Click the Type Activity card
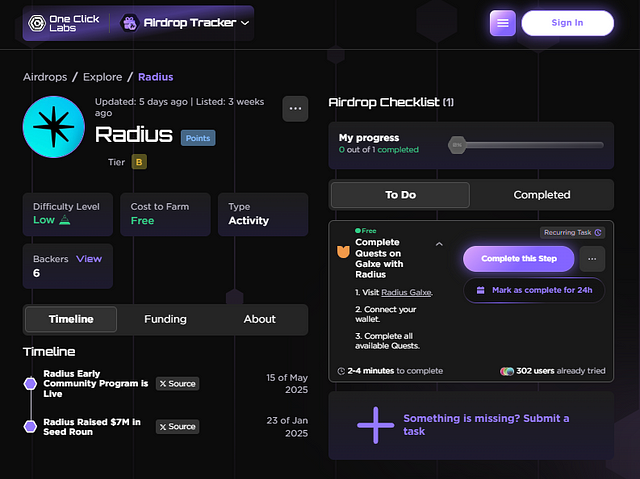Viewport: 640px width, 479px height. click(263, 214)
